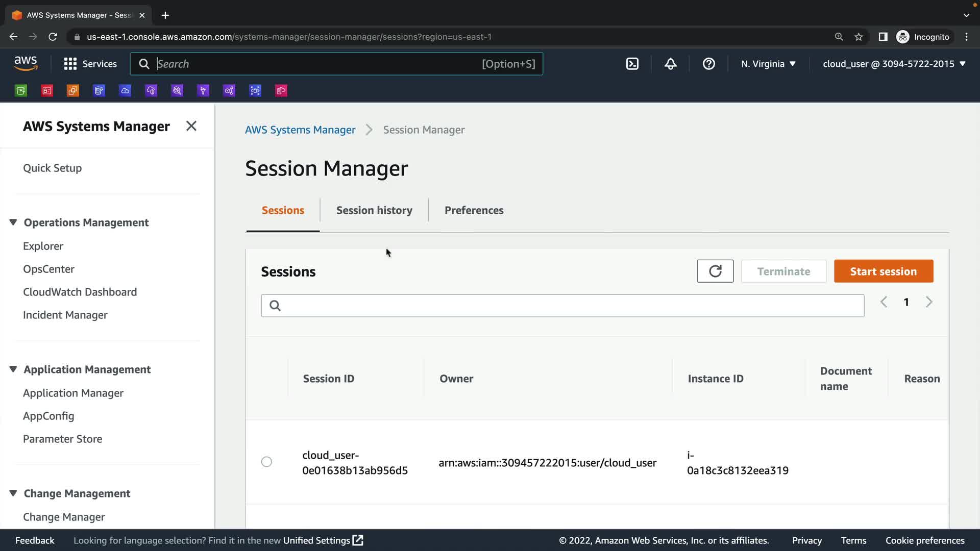Collapse the Operations Management section
The image size is (980, 551).
point(13,222)
